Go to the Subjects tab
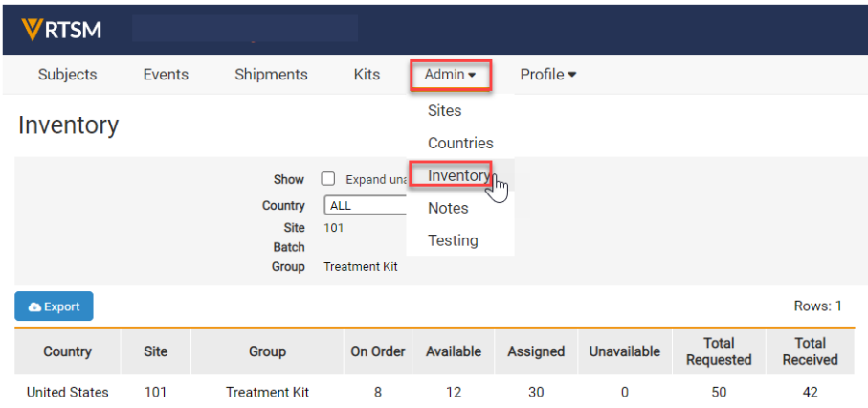 tap(67, 75)
